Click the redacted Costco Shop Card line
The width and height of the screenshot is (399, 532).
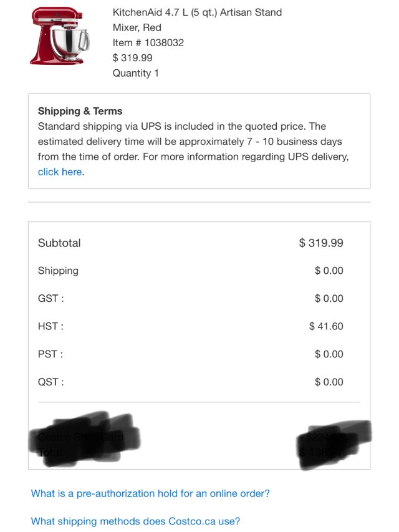coord(81,437)
